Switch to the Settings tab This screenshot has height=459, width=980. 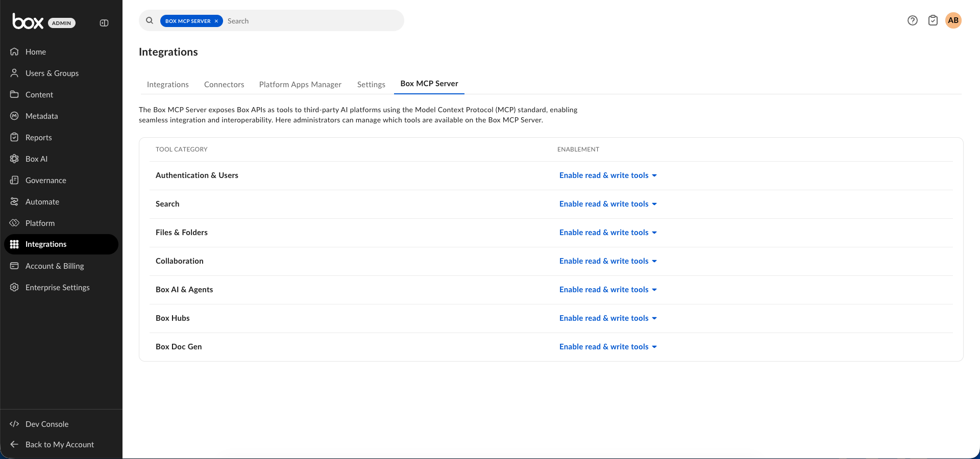371,85
